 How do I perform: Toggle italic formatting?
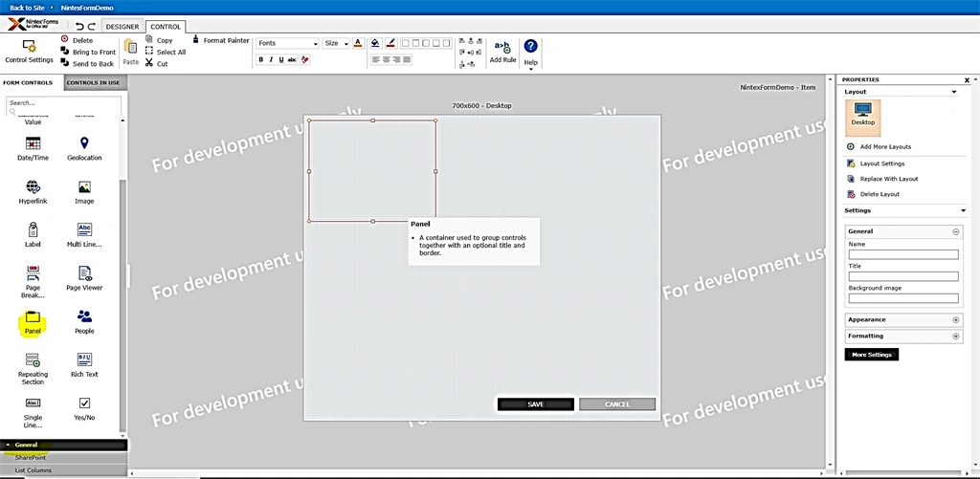(x=271, y=60)
